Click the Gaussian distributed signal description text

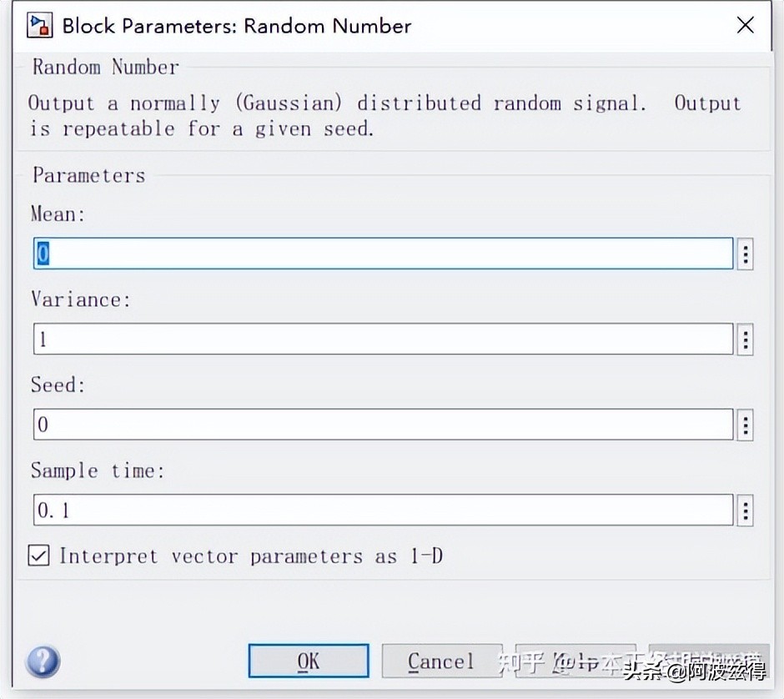[x=384, y=115]
